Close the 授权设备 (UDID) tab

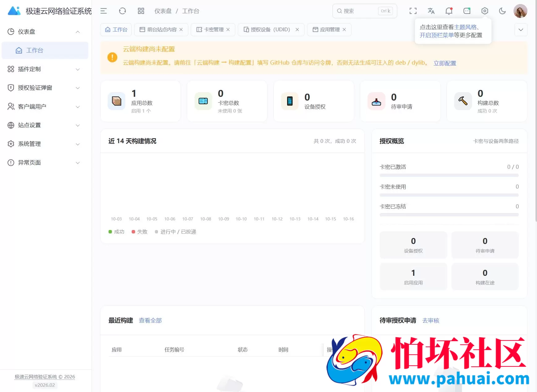pyautogui.click(x=297, y=30)
